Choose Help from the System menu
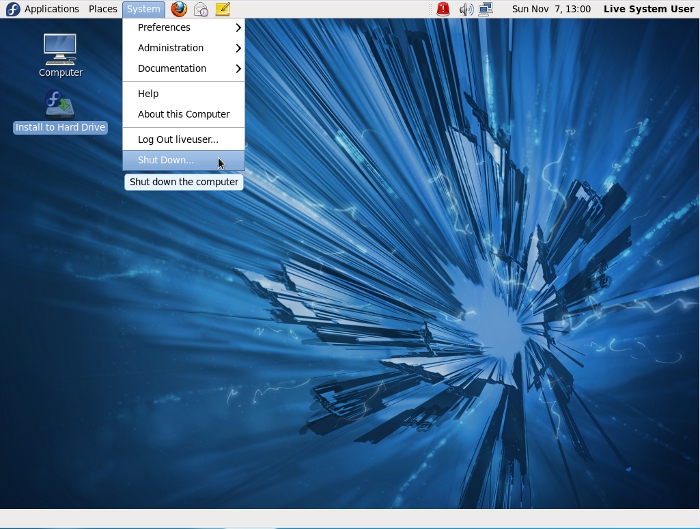The height and width of the screenshot is (529, 700). click(148, 94)
